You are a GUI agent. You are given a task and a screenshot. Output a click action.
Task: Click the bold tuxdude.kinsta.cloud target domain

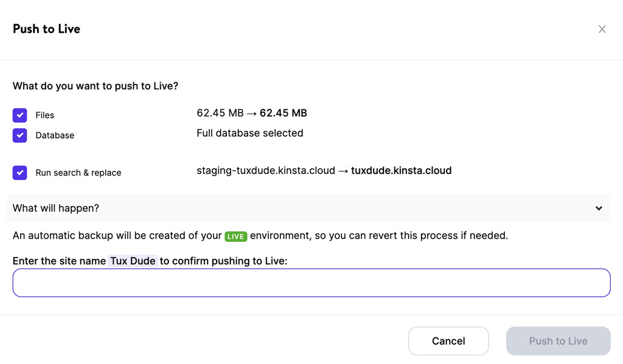point(402,171)
